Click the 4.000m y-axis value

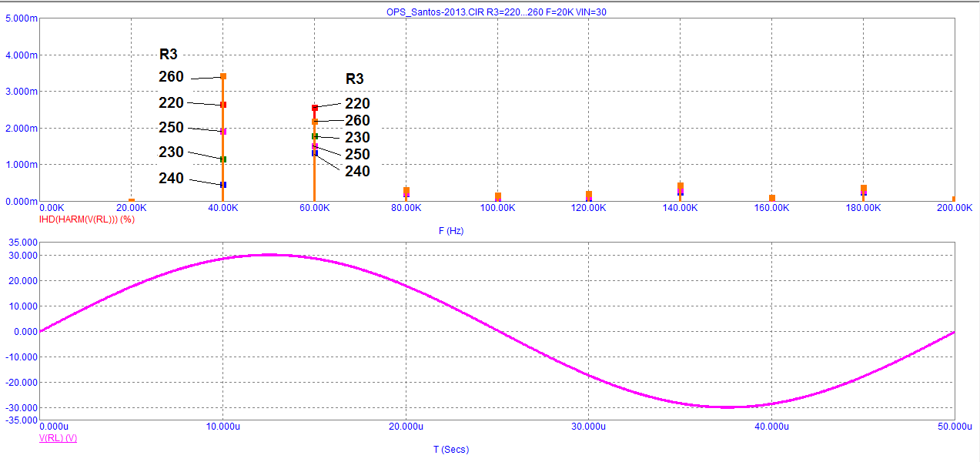tap(20, 55)
